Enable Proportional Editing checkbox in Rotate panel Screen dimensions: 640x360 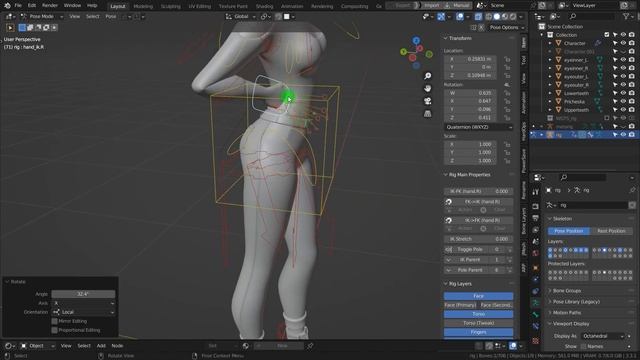pos(54,330)
